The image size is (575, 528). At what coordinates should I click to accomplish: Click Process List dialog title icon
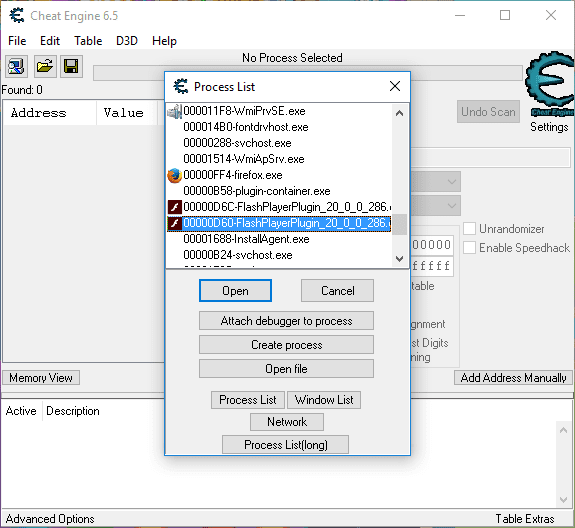pyautogui.click(x=180, y=87)
